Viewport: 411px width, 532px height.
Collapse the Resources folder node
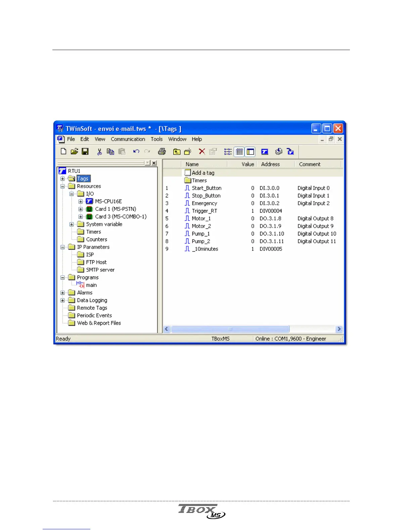pyautogui.click(x=62, y=186)
